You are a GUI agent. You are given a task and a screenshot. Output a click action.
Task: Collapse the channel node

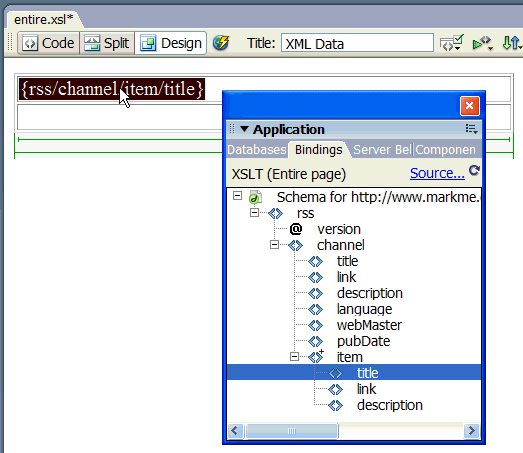(x=274, y=245)
